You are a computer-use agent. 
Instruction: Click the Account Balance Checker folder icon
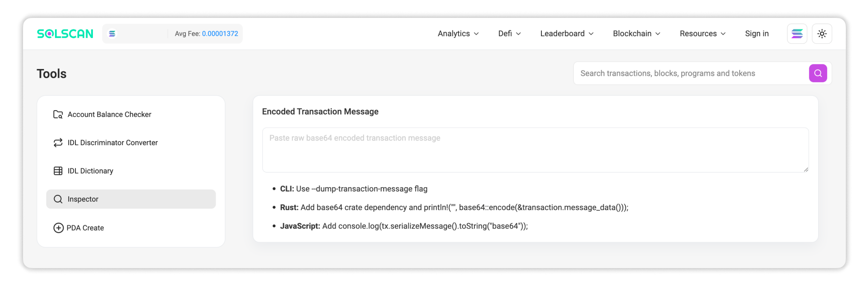tap(58, 114)
